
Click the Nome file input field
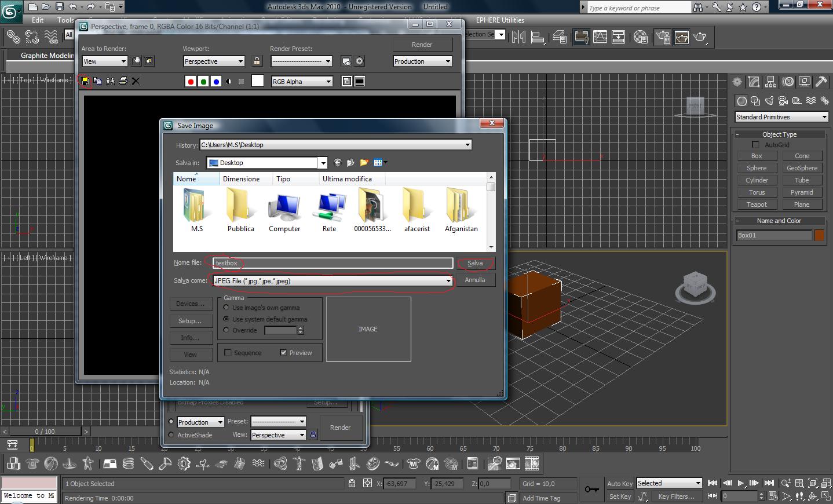pyautogui.click(x=333, y=263)
